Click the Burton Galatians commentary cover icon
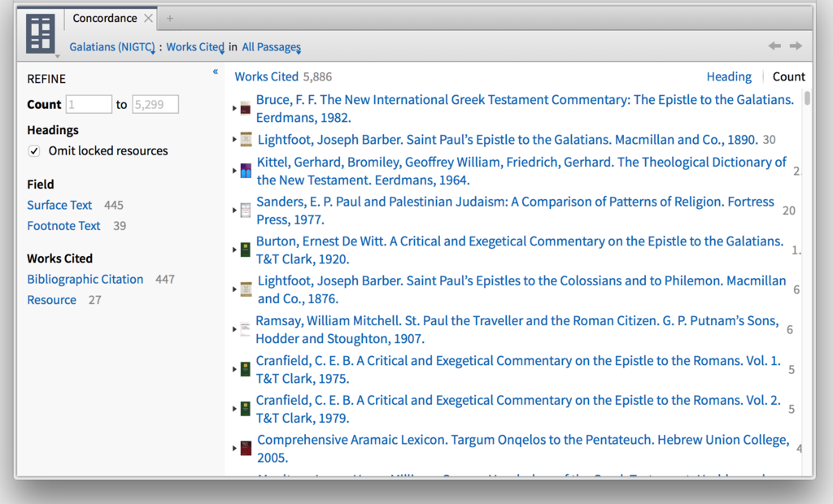The image size is (833, 504). point(246,250)
